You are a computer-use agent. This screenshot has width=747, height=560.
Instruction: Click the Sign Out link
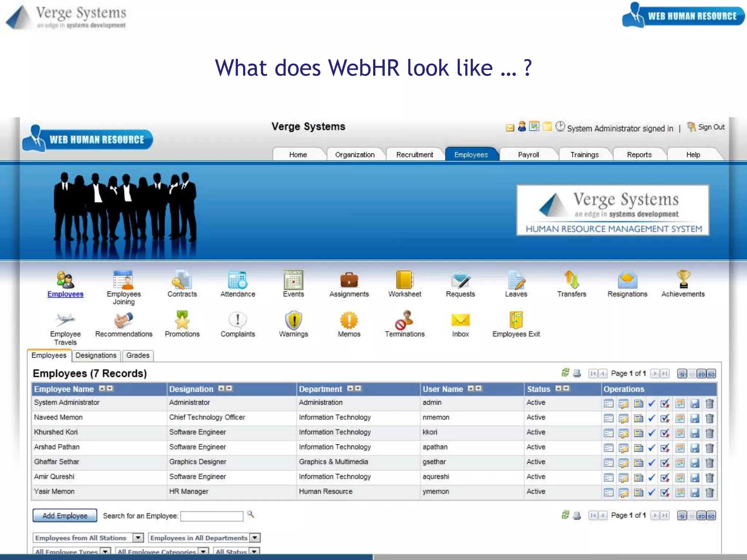[711, 127]
